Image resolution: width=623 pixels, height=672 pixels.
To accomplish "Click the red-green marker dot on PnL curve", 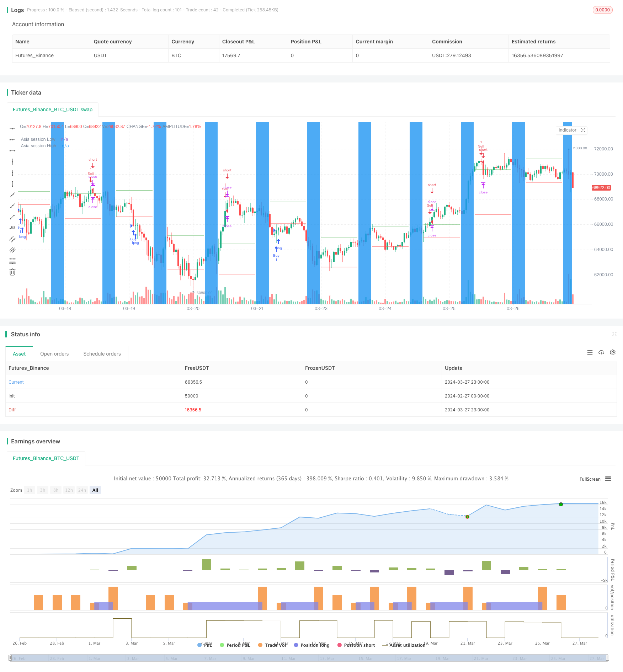I will 467,517.
